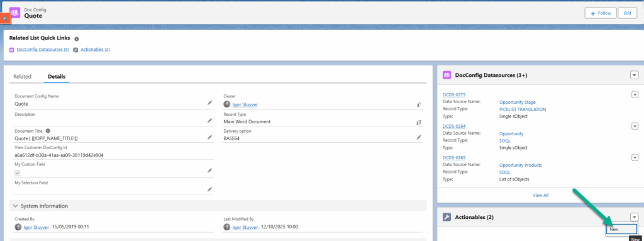Choose New from the Actionables menu

pyautogui.click(x=621, y=229)
